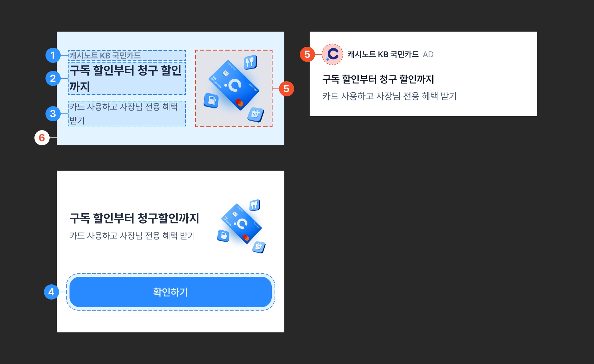Click orange badge 5 next to Cashnote logo

coord(307,54)
